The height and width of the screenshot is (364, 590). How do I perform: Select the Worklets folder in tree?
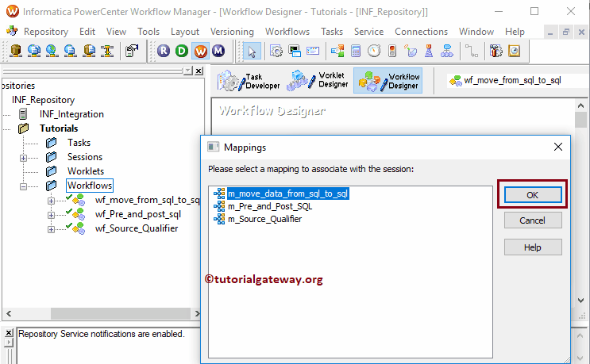click(86, 171)
